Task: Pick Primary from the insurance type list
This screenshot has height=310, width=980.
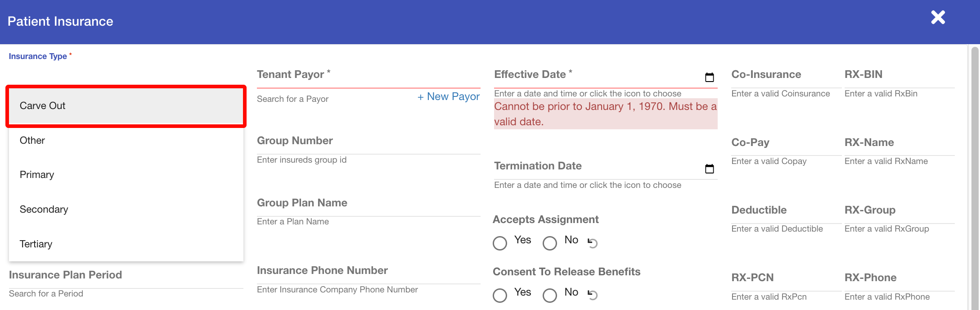Action: coord(126,175)
